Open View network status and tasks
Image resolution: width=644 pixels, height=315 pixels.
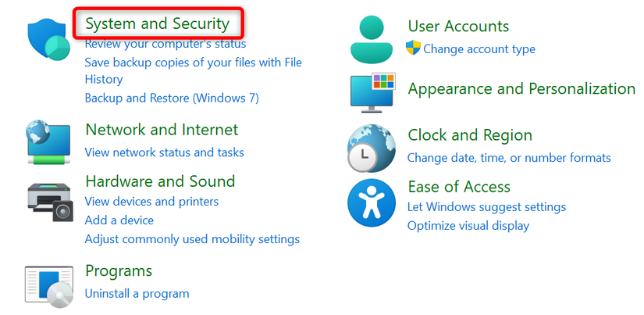click(164, 152)
